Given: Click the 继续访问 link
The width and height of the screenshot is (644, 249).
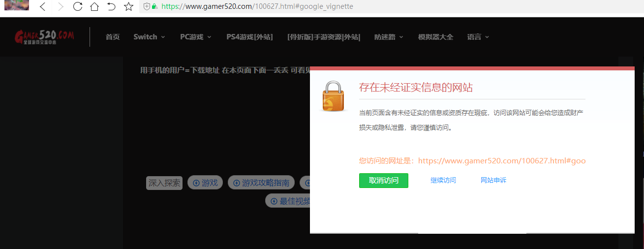Looking at the screenshot, I should (443, 181).
